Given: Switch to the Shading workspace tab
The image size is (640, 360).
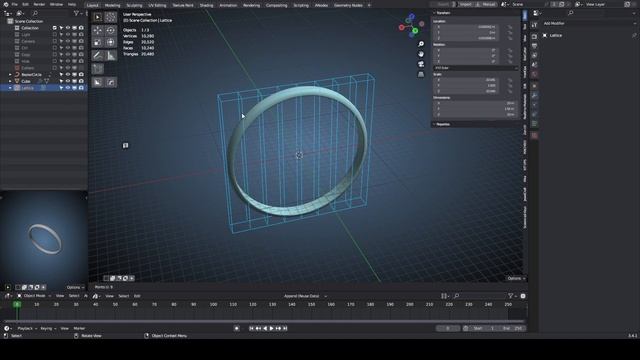Looking at the screenshot, I should (x=206, y=5).
